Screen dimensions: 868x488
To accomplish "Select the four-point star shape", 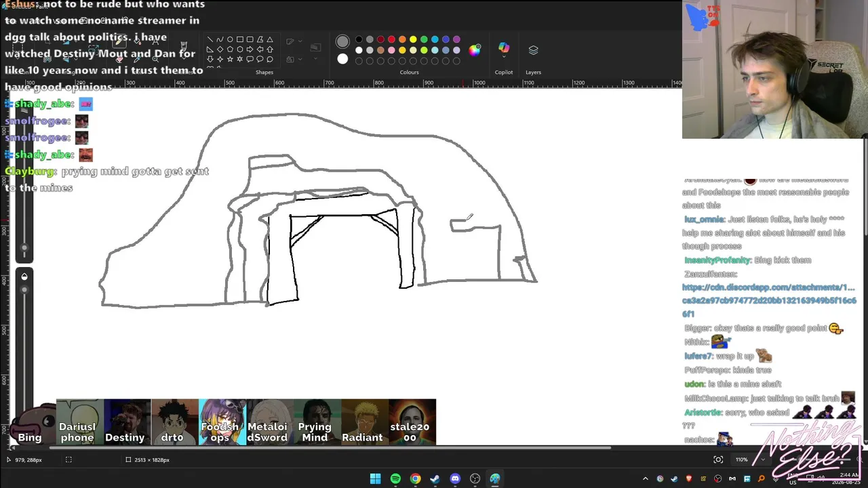I will click(x=220, y=60).
